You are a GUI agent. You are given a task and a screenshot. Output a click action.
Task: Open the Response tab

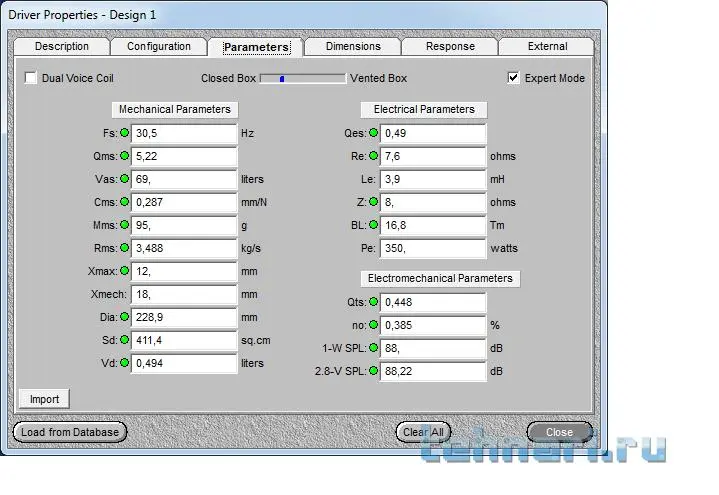pos(450,46)
